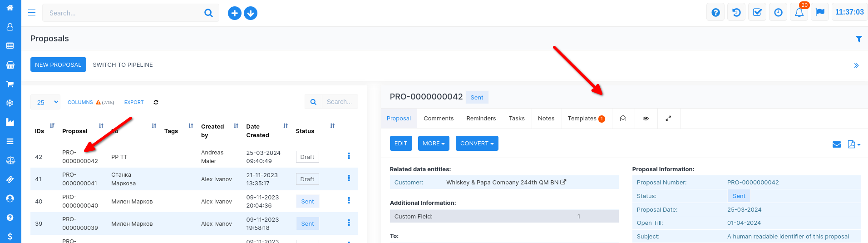Toggle the hamburger menu to collapse the sidebar
The width and height of the screenshot is (868, 243).
click(32, 13)
